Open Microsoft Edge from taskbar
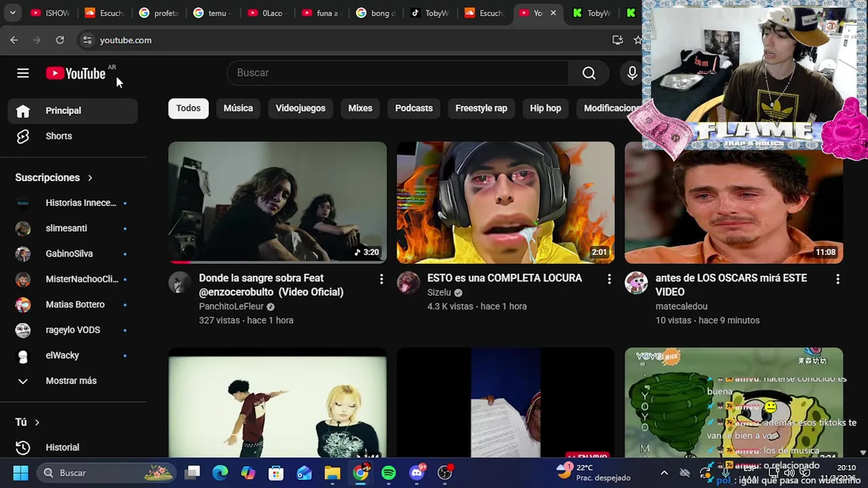Viewport: 868px width, 488px height. click(x=220, y=472)
